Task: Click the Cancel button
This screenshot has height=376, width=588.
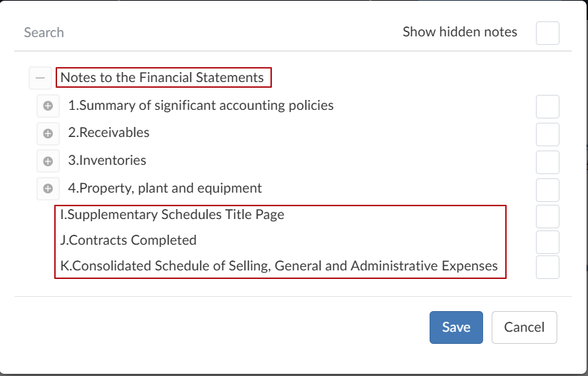Action: tap(524, 327)
